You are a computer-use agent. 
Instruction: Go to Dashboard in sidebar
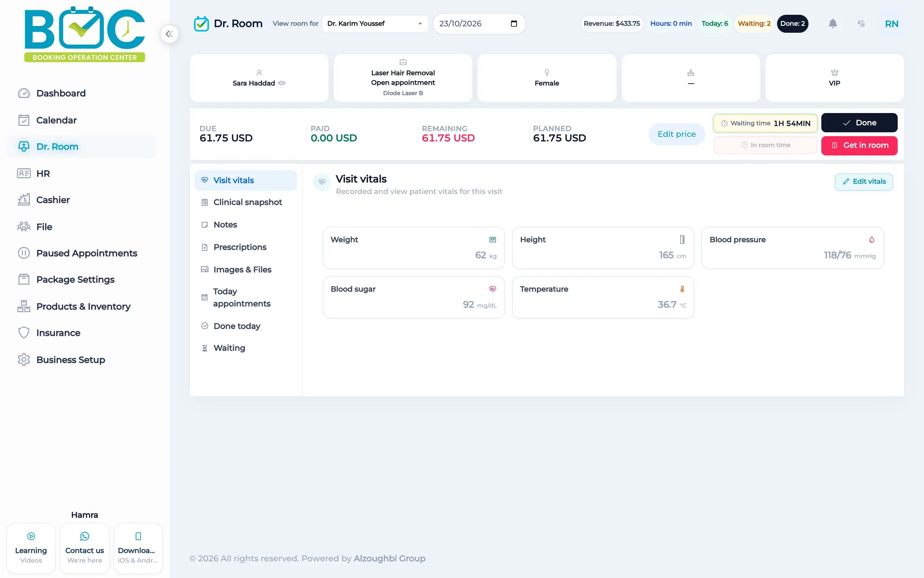coord(81,93)
